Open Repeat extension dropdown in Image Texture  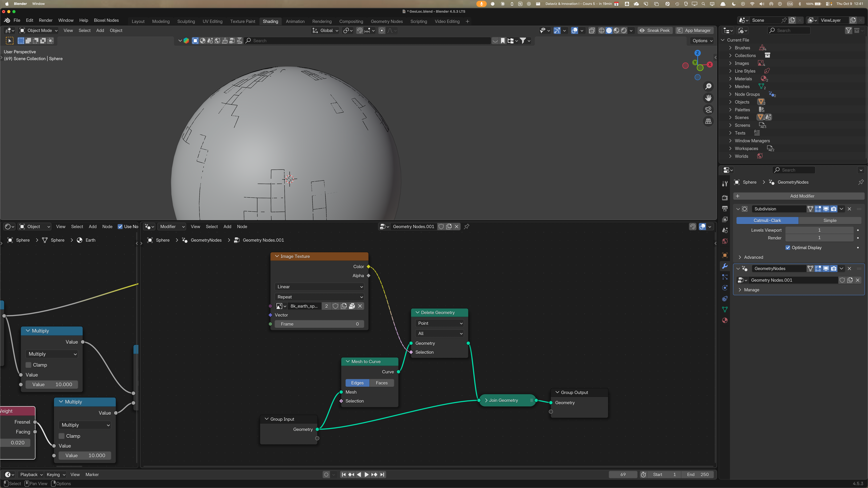coord(319,297)
